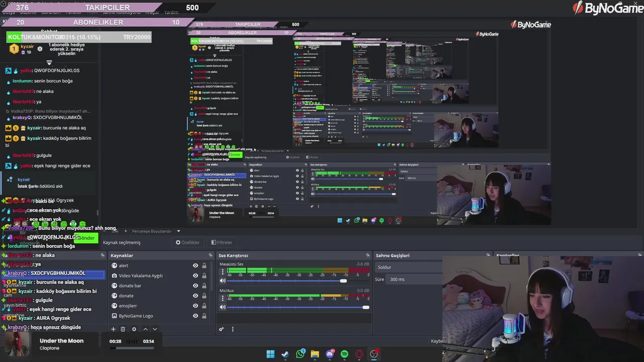644x362 pixels.
Task: Open Masaüstü Ses three-dot options menu
Action: [x=223, y=272]
